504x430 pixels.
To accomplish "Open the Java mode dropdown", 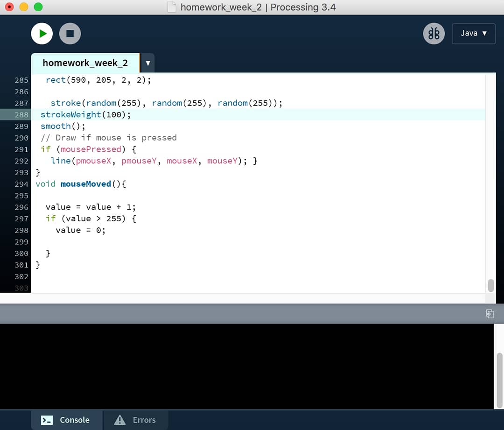I will pos(474,34).
